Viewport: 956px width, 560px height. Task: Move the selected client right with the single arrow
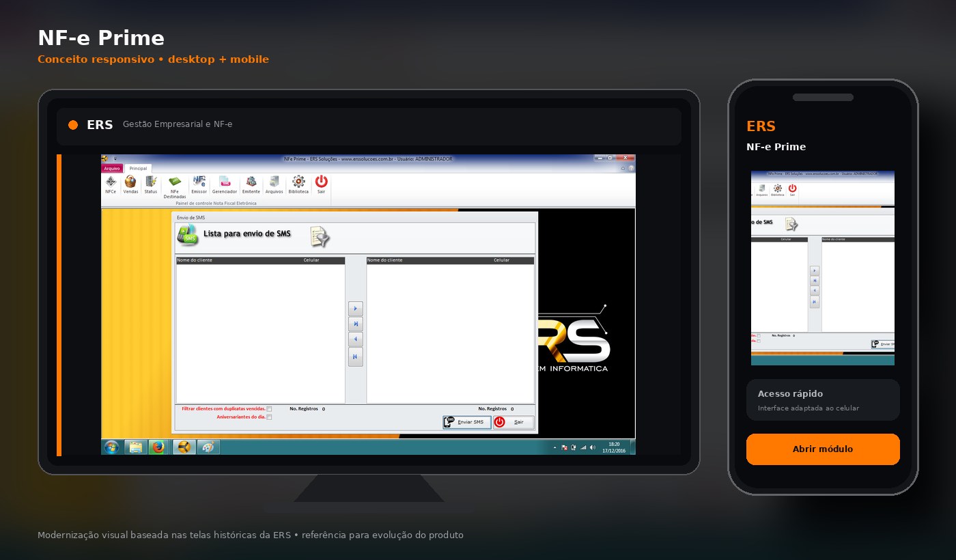point(355,309)
